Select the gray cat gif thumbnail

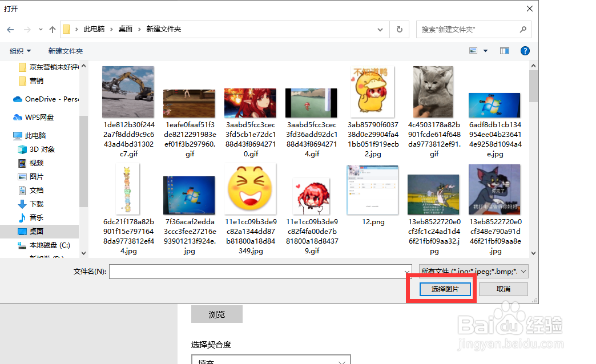pyautogui.click(x=433, y=92)
